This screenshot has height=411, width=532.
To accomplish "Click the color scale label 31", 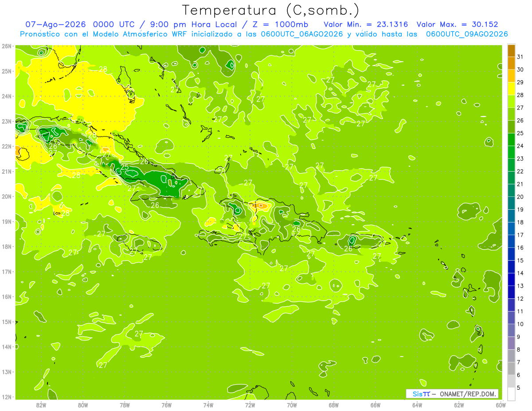I will [x=520, y=57].
